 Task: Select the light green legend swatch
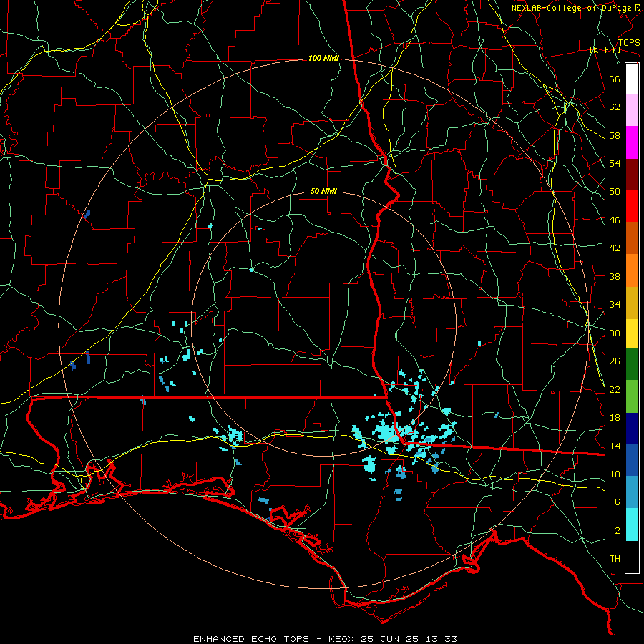(x=632, y=396)
